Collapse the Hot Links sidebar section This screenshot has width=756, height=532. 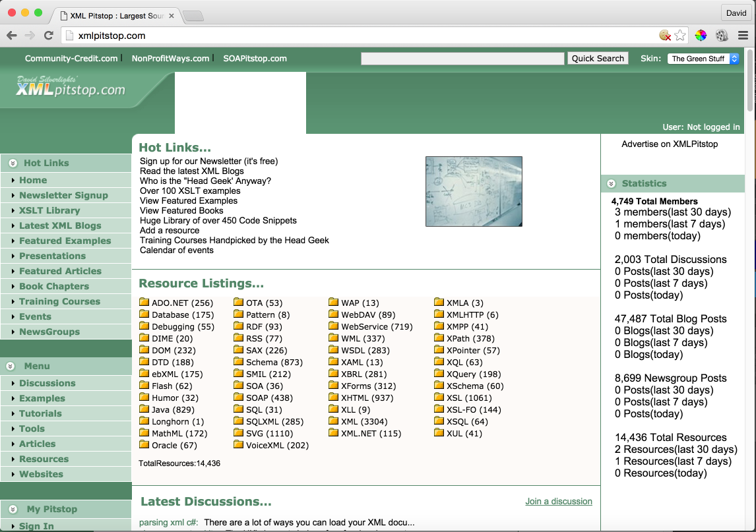click(13, 163)
